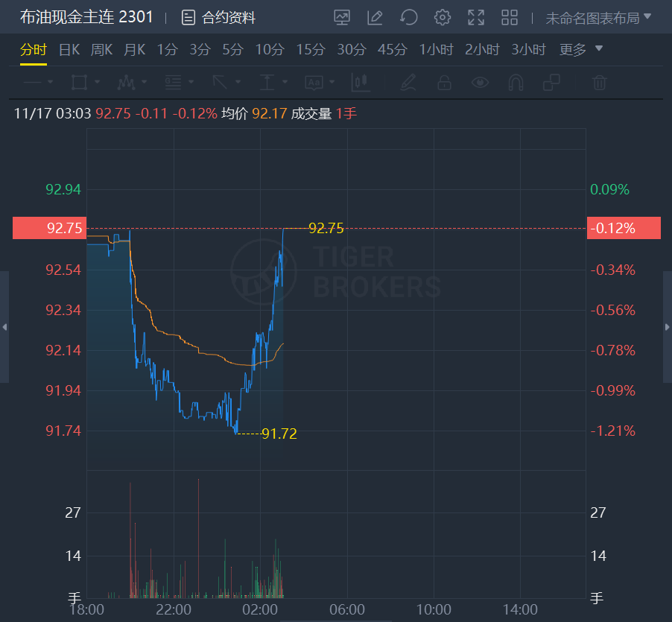Expand the right side panel arrow
Image resolution: width=672 pixels, height=622 pixels.
coord(667,327)
